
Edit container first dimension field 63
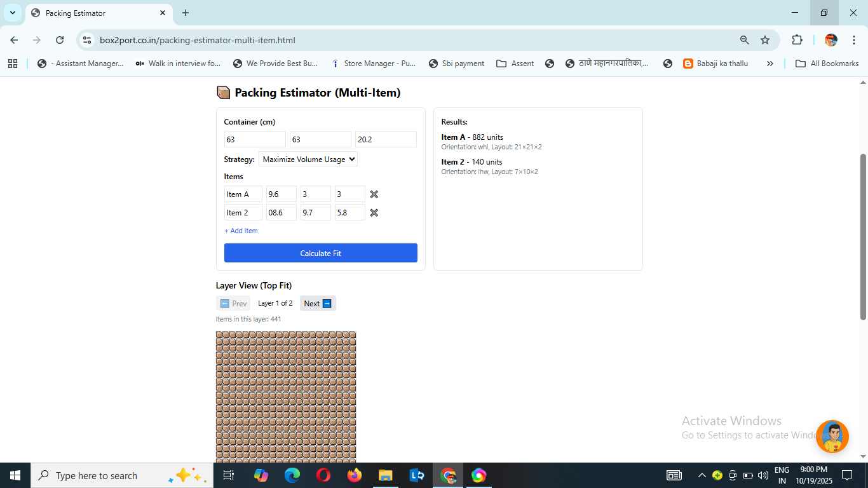point(255,139)
